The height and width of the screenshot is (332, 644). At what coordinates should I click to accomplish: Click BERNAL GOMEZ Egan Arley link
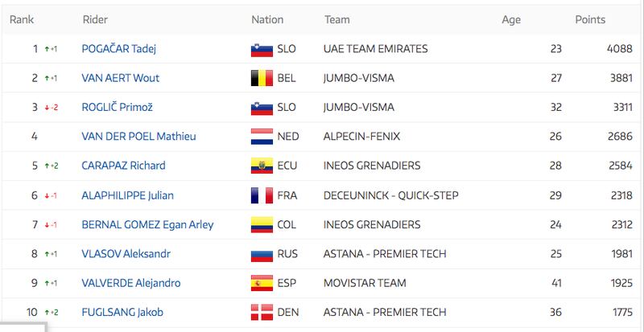pos(147,225)
